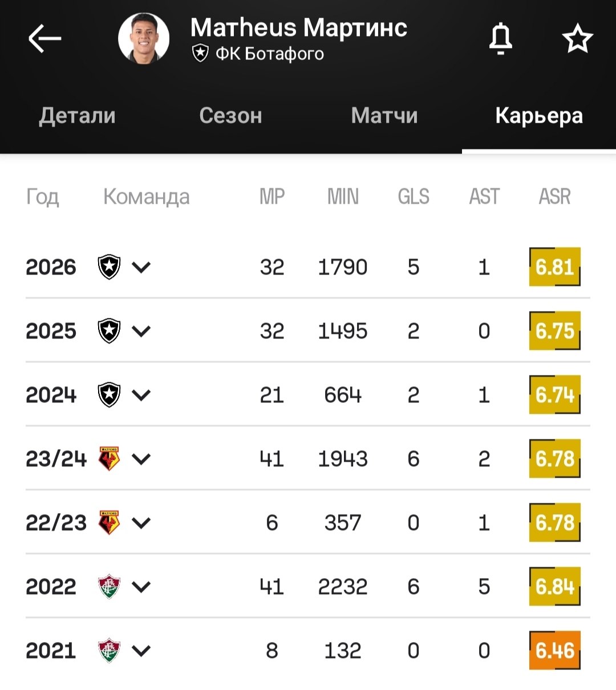616x690 pixels.
Task: Tap the orange 6.46 rating badge
Action: tap(555, 650)
